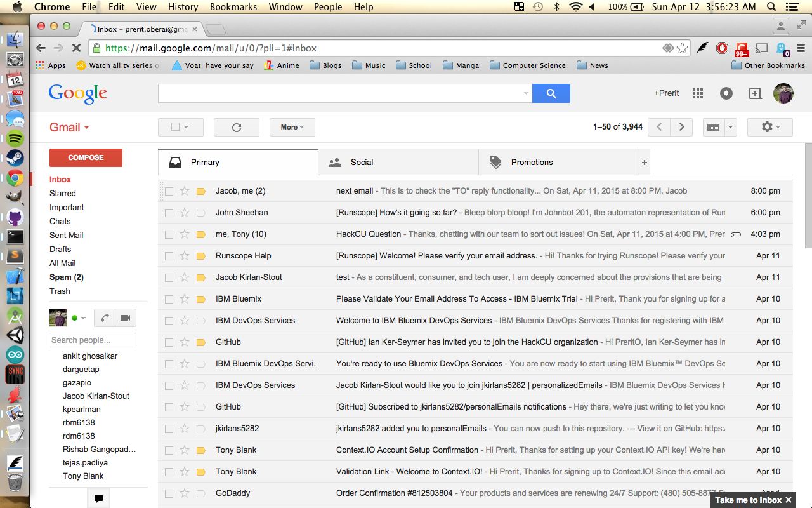This screenshot has width=812, height=508.
Task: Star the Runscope Help email
Action: (x=185, y=256)
